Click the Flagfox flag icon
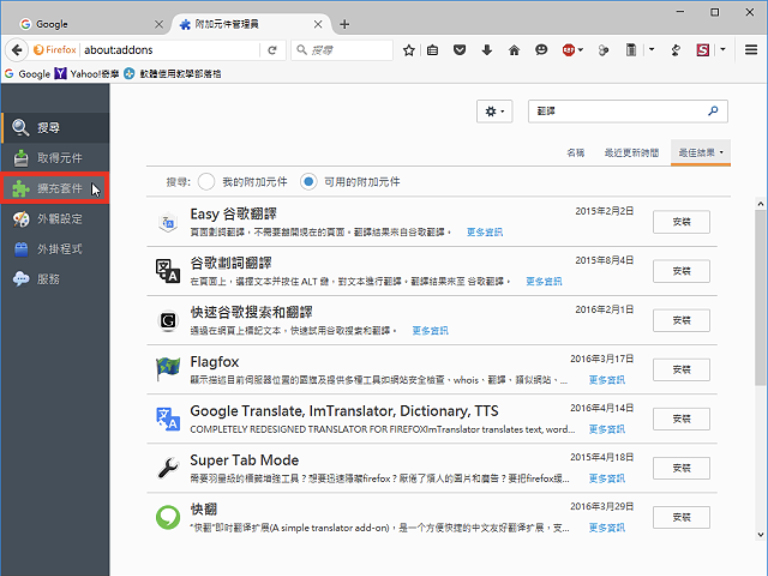 (x=168, y=369)
